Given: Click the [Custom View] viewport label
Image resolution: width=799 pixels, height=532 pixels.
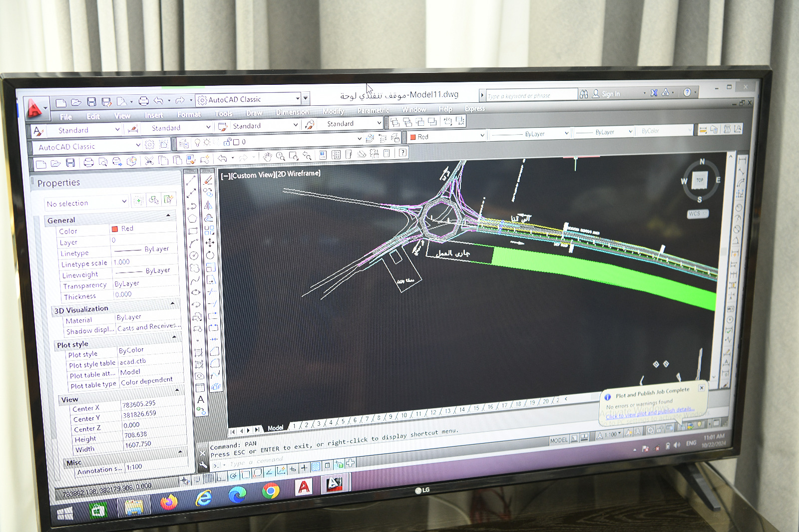Looking at the screenshot, I should (253, 175).
